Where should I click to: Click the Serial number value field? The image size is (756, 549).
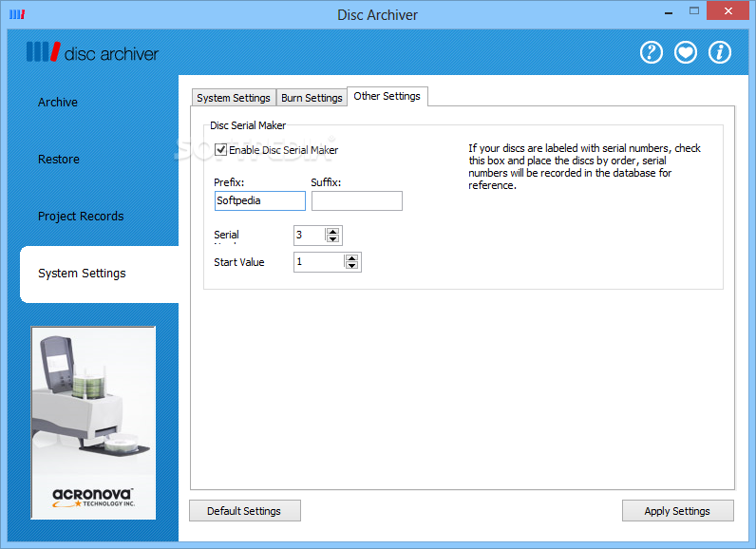pyautogui.click(x=310, y=236)
